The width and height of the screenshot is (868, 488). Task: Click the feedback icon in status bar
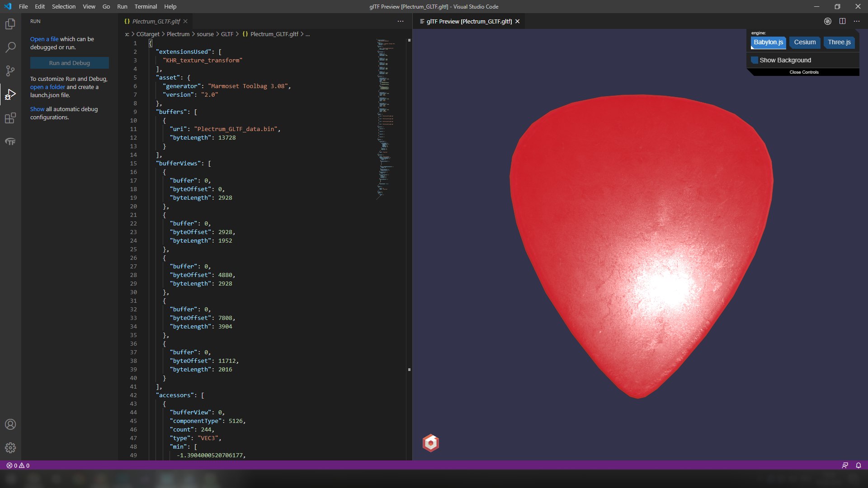point(845,465)
